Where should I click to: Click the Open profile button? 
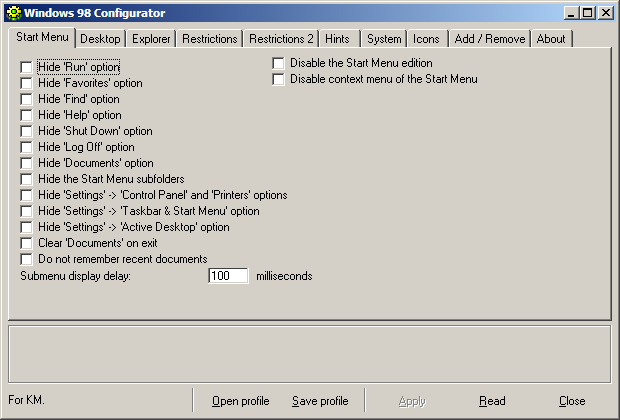pyautogui.click(x=240, y=401)
